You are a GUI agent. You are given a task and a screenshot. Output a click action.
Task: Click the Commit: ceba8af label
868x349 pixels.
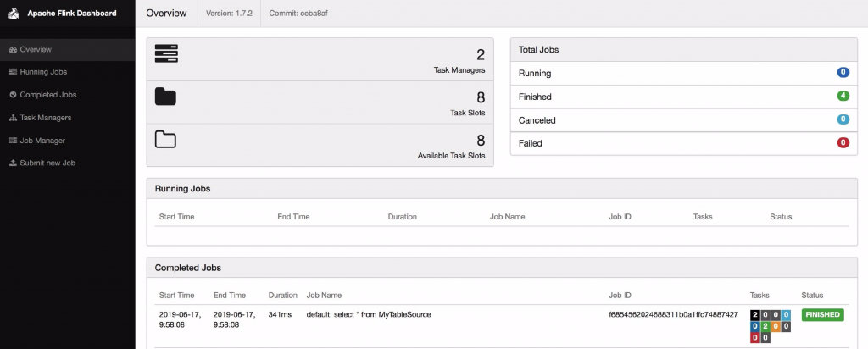point(297,14)
